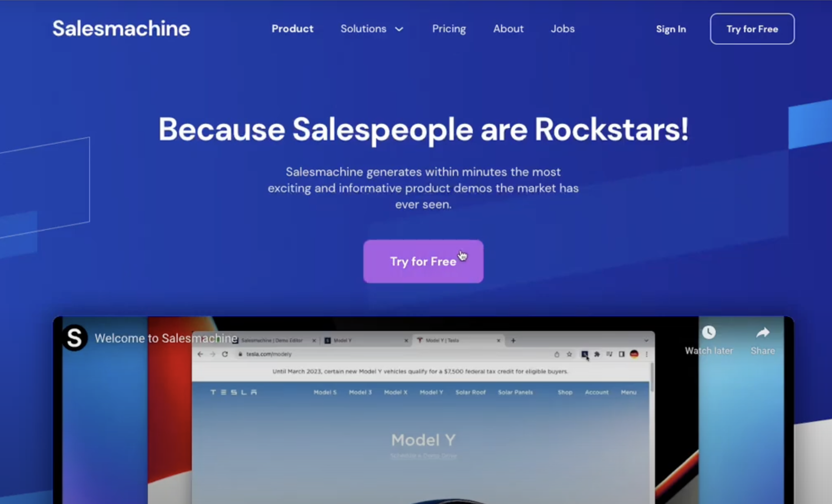
Task: Open the Product menu item
Action: coord(292,29)
